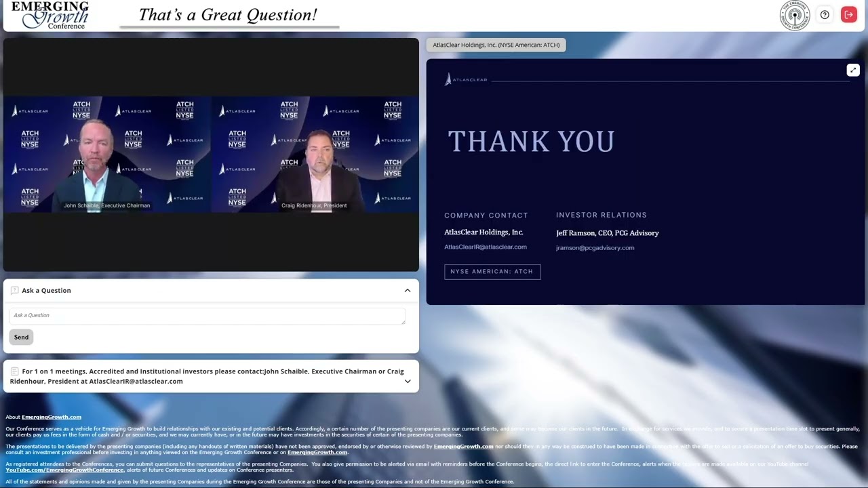Click the INVESTOR RELATIONS label
The width and height of the screenshot is (868, 488).
coord(601,216)
